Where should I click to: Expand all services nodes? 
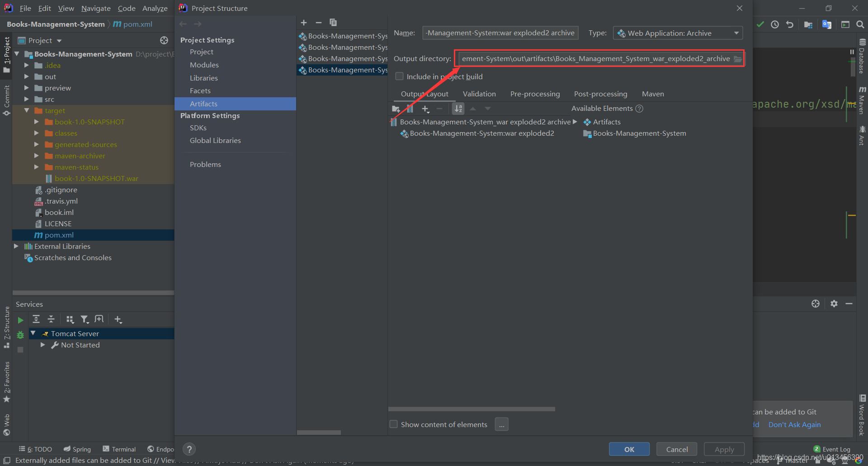[x=36, y=319]
